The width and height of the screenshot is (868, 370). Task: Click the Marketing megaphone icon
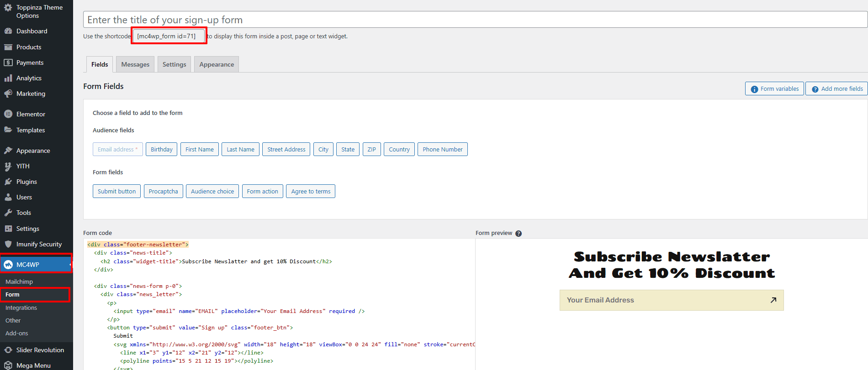point(8,94)
